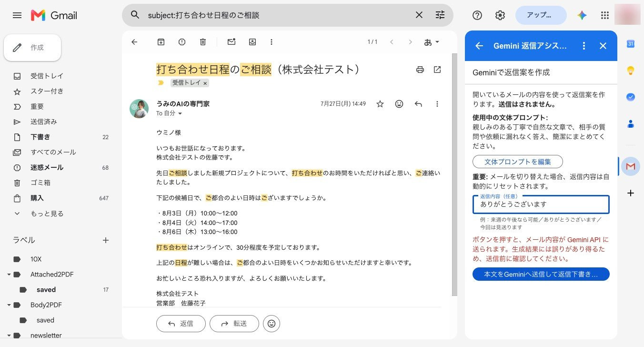The image size is (644, 347).
Task: Open Google Keep side panel icon
Action: coord(631,71)
